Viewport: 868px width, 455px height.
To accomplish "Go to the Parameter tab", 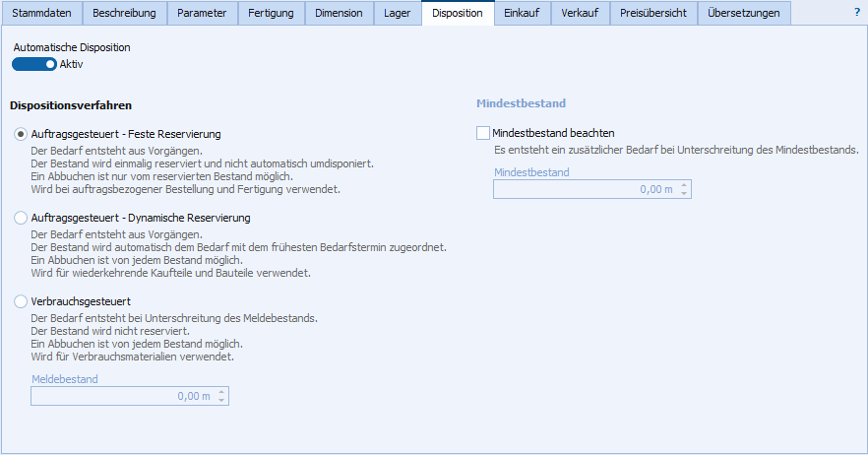I will (x=202, y=13).
